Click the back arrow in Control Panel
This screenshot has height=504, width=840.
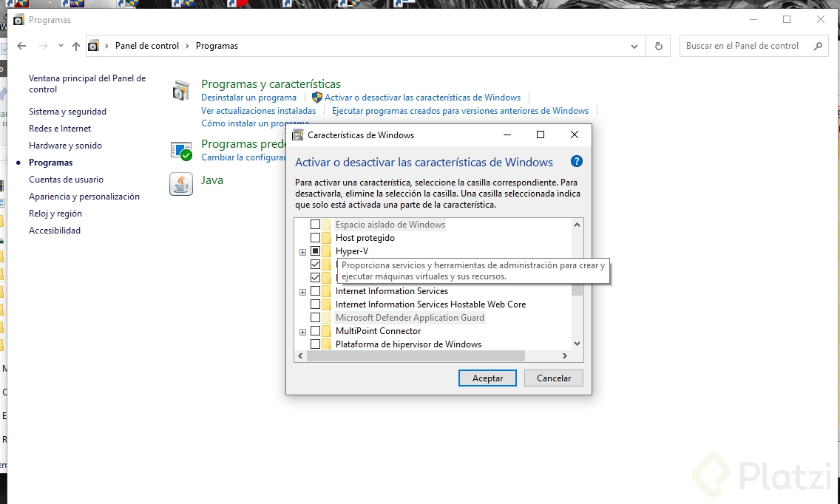click(x=21, y=46)
